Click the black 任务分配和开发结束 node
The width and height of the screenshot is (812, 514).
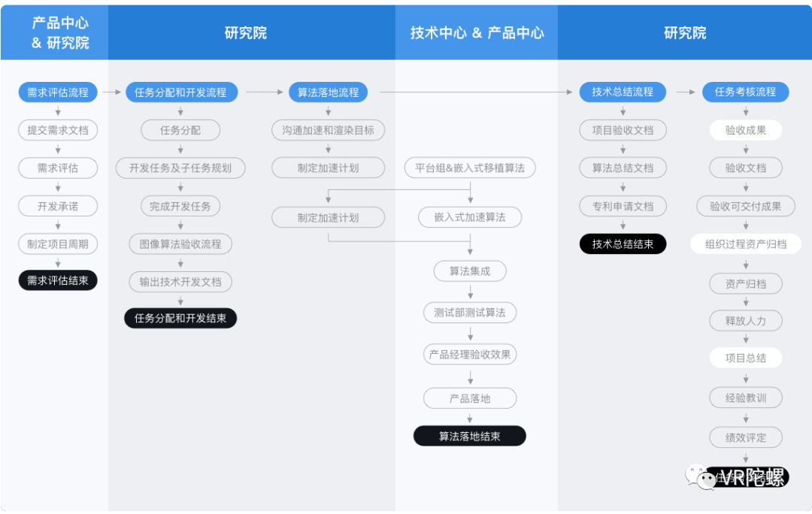click(x=180, y=318)
